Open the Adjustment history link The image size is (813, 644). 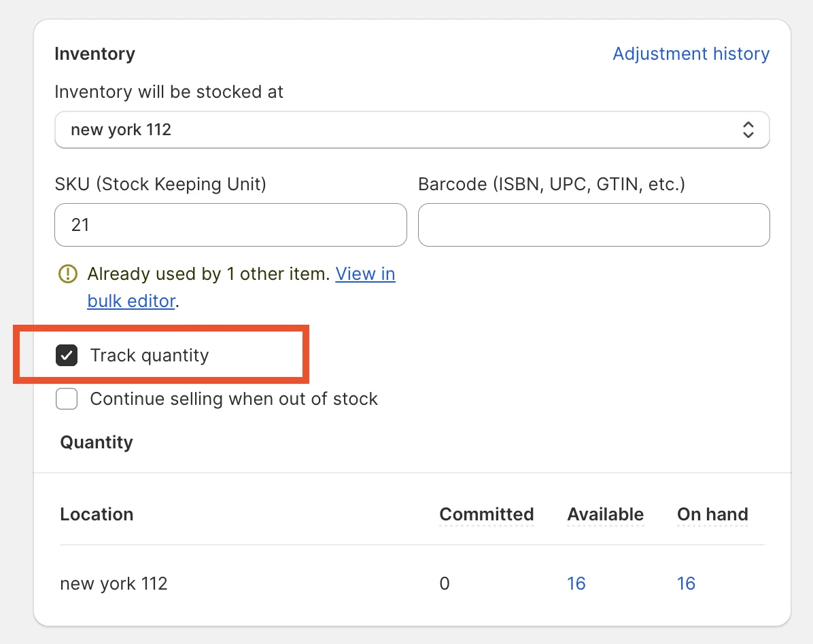691,54
